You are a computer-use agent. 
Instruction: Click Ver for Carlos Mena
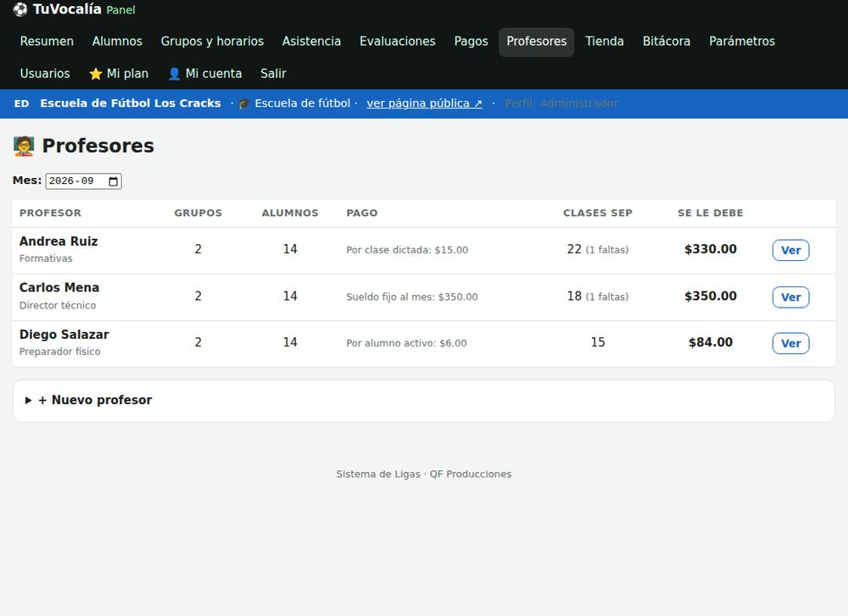tap(790, 297)
